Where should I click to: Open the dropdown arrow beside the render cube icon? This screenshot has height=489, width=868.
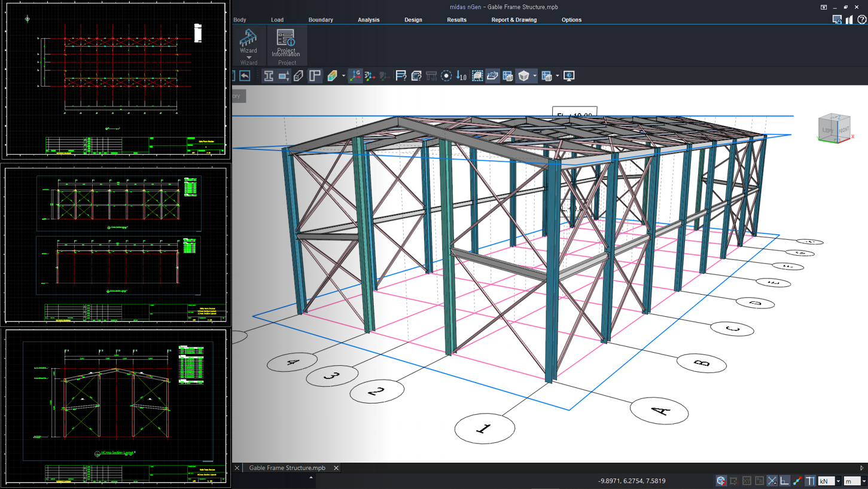(x=535, y=75)
